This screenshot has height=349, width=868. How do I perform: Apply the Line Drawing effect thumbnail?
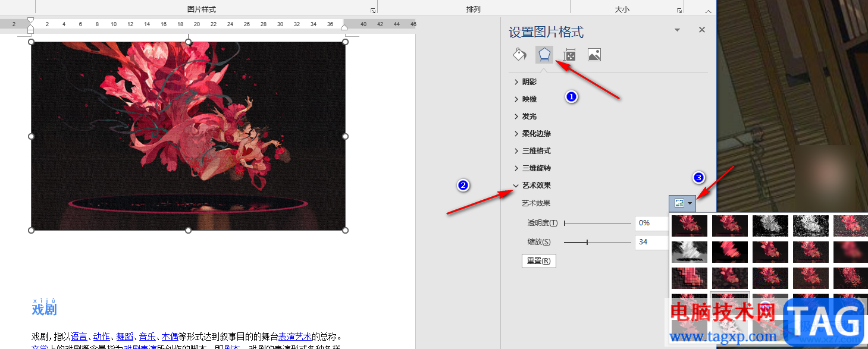tap(851, 225)
